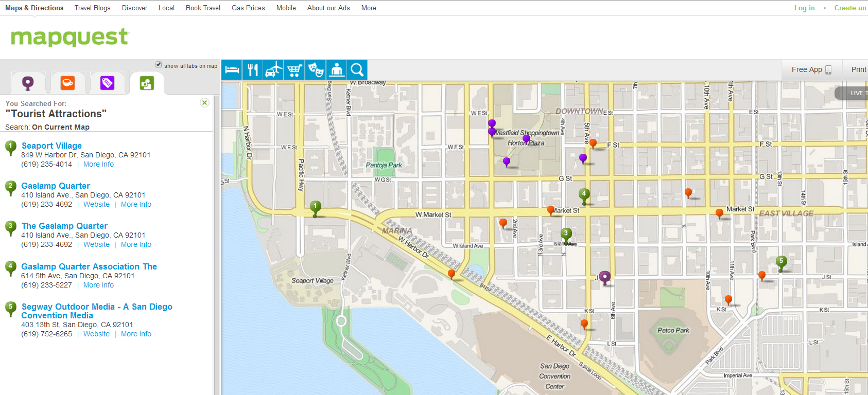The image size is (868, 395).
Task: Click the Free App button
Action: [811, 69]
